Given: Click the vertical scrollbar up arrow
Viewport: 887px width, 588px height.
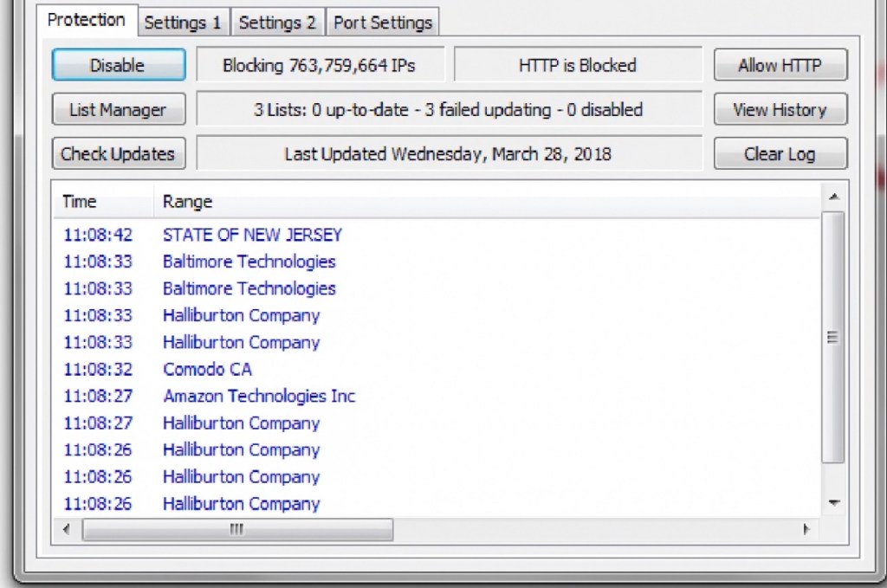Looking at the screenshot, I should point(833,197).
